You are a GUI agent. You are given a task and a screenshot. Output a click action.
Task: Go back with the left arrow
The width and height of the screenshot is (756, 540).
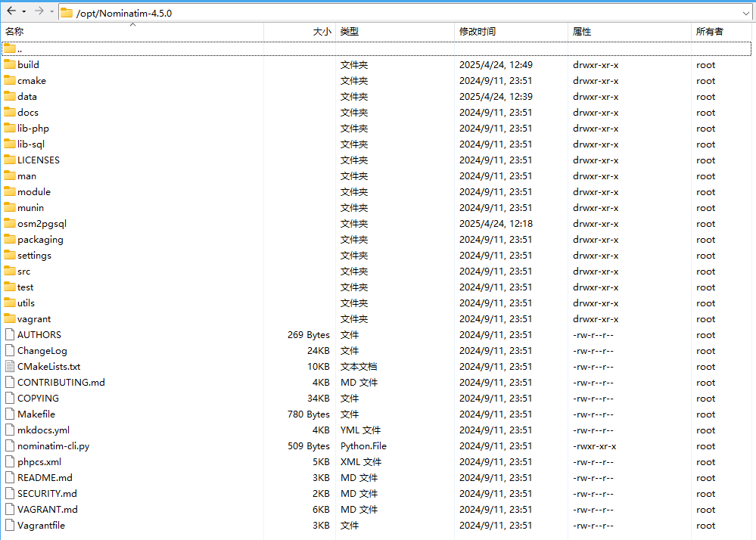click(11, 11)
